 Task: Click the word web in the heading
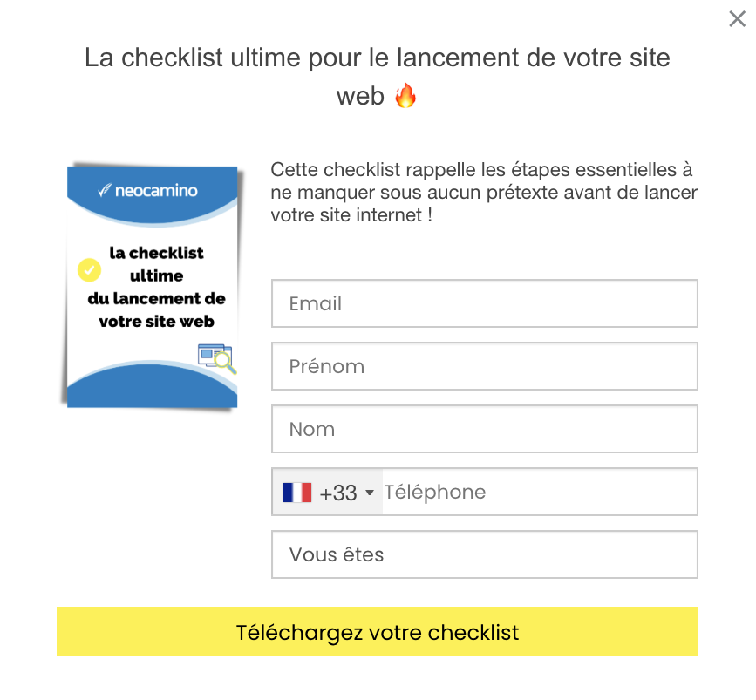point(360,96)
